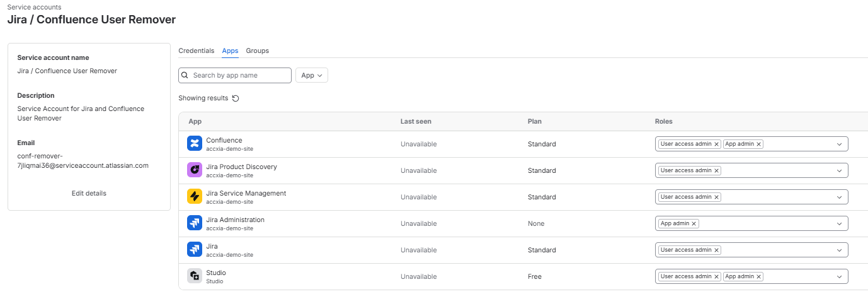Click the Jira Service Management name
Screen dimensions: 868x294
pyautogui.click(x=246, y=193)
